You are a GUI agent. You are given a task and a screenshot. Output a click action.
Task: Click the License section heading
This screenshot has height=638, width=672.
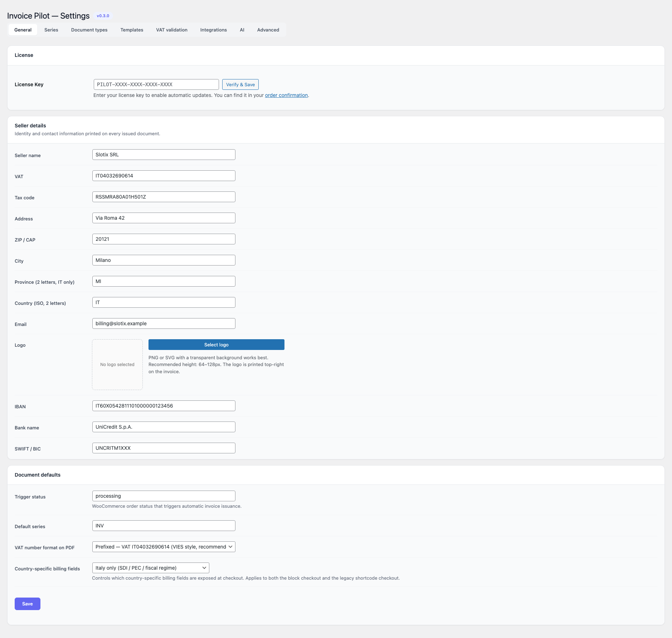pos(24,55)
